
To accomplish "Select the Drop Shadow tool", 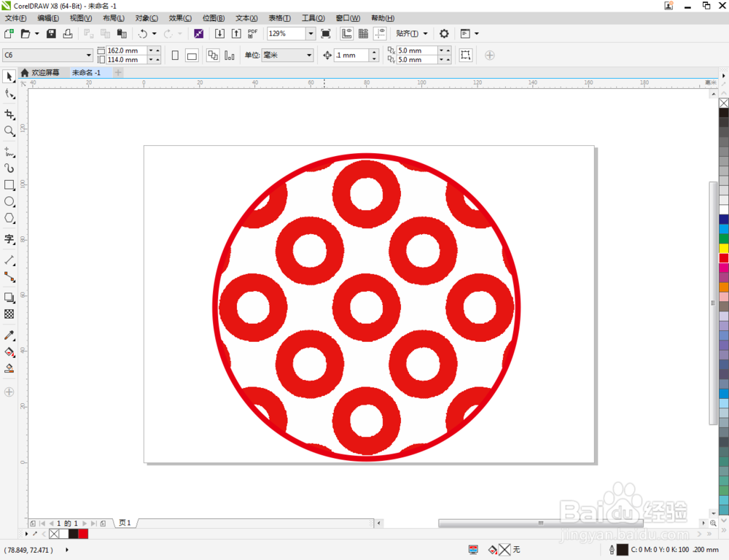I will (9, 297).
